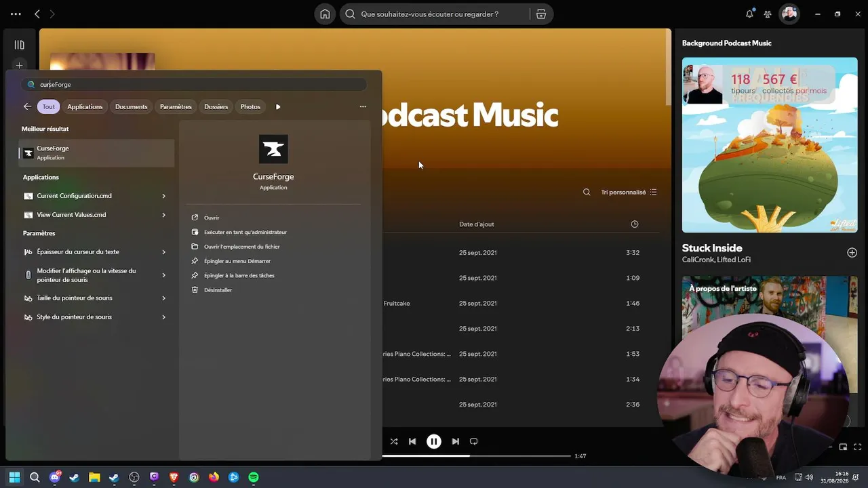Image resolution: width=868 pixels, height=488 pixels.
Task: Open OBS Studio from the taskbar
Action: point(134,477)
